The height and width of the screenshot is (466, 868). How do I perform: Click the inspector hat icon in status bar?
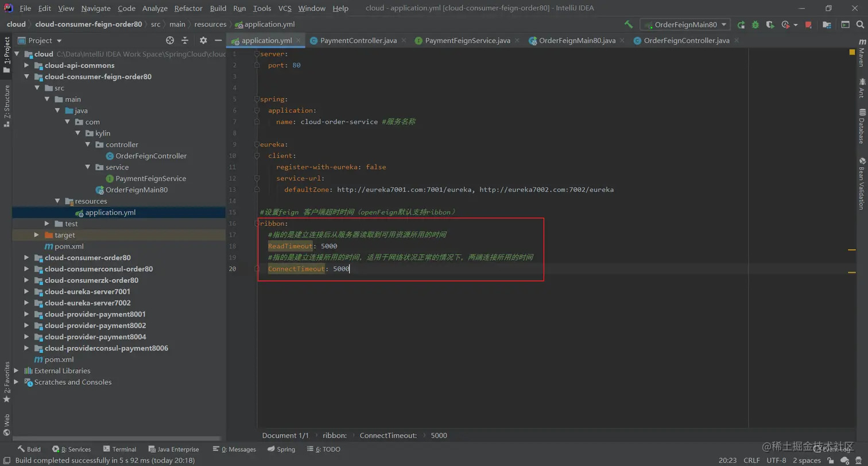click(859, 460)
